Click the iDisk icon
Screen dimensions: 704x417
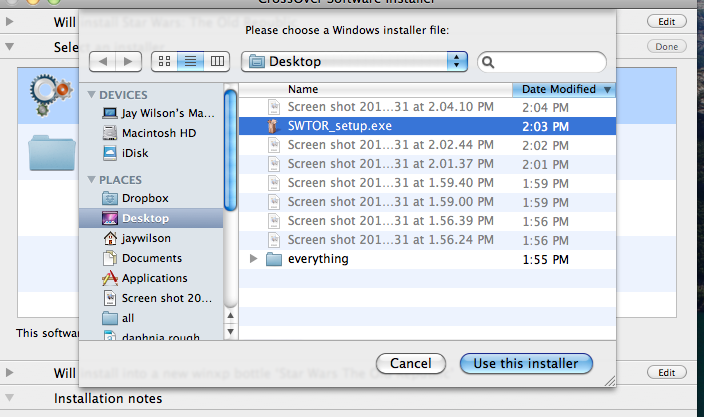pos(110,153)
